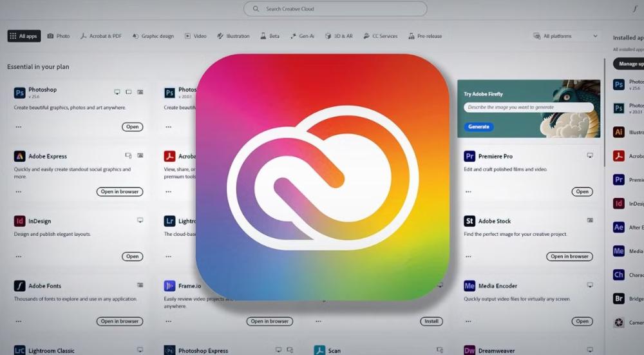Open more options for Premiere Pro card
The width and height of the screenshot is (644, 355).
[x=468, y=191]
